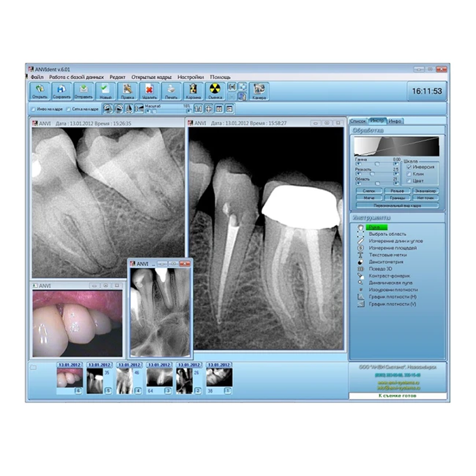Image resolution: width=476 pixels, height=476 pixels.
Task: Click the Удалить (Delete) red X icon
Action: tap(148, 91)
